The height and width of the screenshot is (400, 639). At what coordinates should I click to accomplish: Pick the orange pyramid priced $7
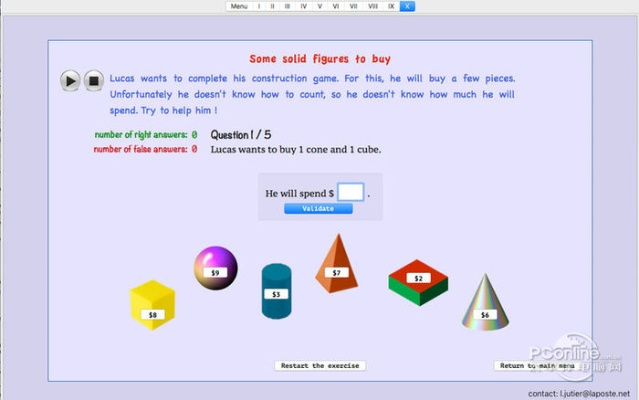point(336,264)
